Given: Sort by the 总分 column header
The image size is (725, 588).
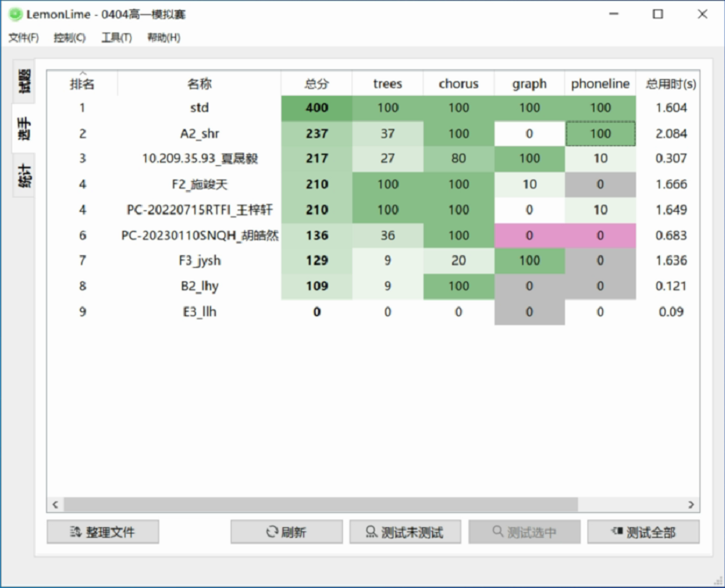Looking at the screenshot, I should point(316,84).
